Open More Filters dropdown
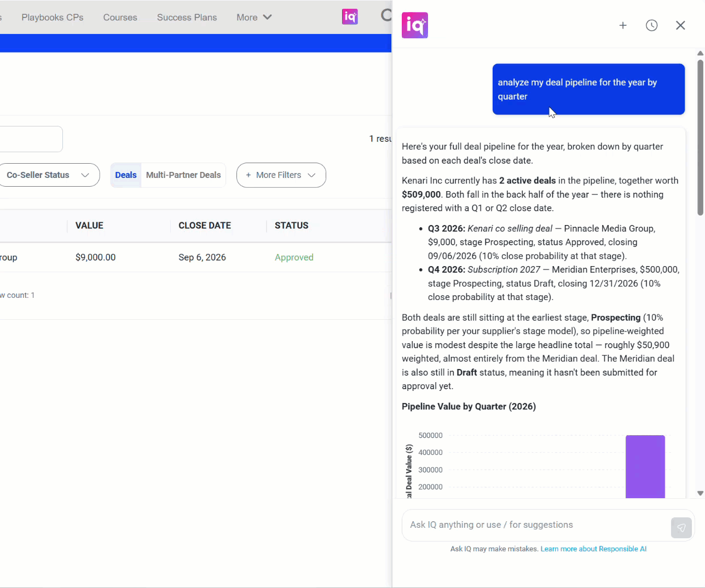This screenshot has width=705, height=588. click(x=281, y=175)
